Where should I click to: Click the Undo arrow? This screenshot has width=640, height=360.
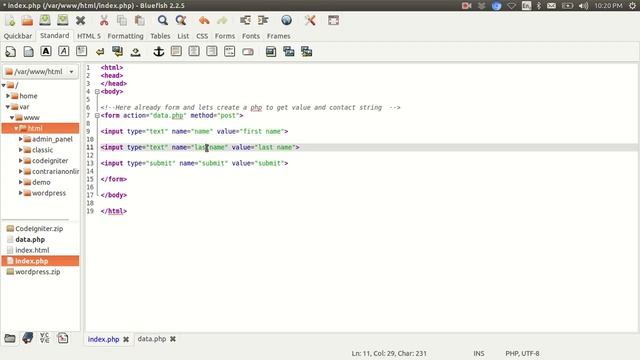(204, 20)
